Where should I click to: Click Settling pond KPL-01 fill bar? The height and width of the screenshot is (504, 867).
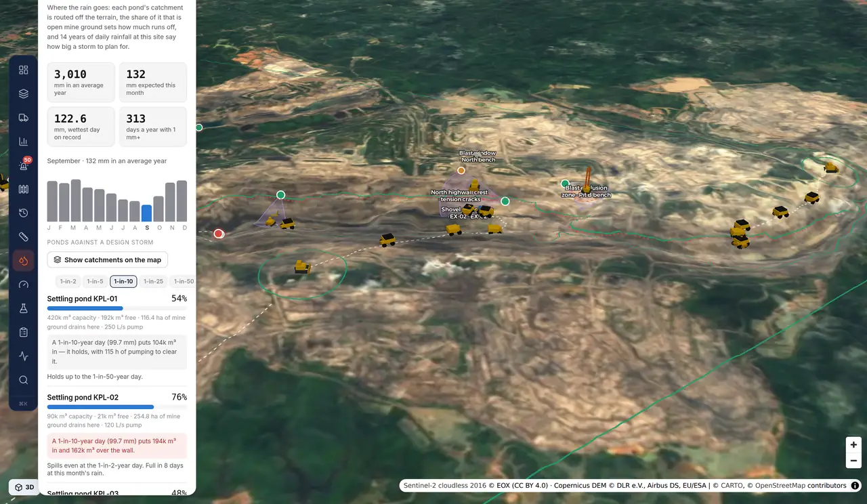tap(117, 308)
